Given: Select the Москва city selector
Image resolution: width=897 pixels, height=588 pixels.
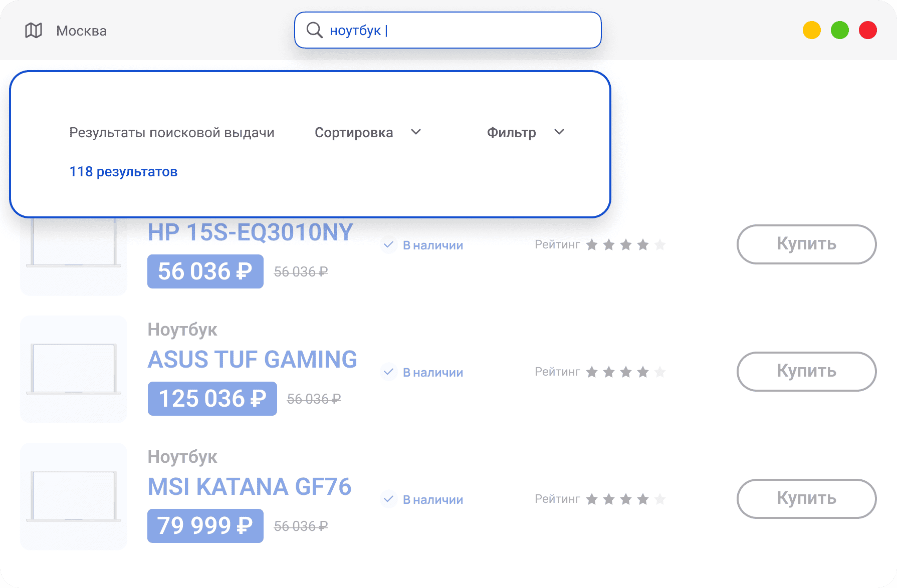Looking at the screenshot, I should pos(81,31).
